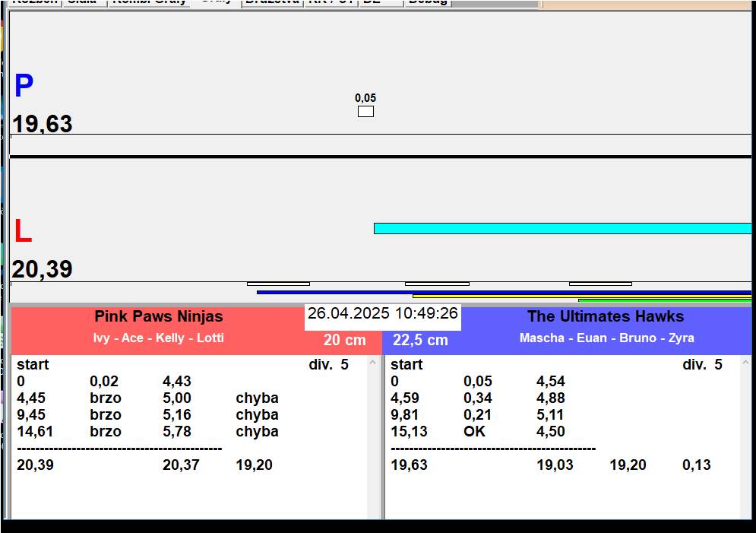The height and width of the screenshot is (533, 756).
Task: Click the OK changeover status
Action: click(x=474, y=432)
